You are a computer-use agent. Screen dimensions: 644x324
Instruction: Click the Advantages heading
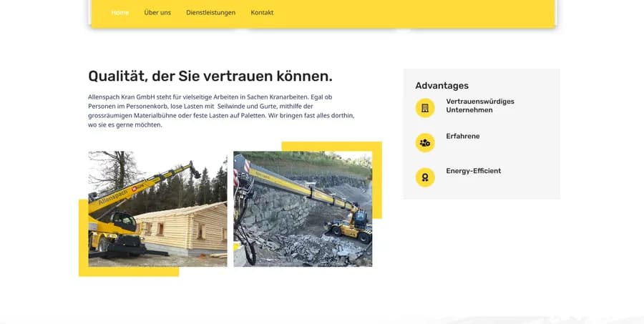(x=442, y=86)
